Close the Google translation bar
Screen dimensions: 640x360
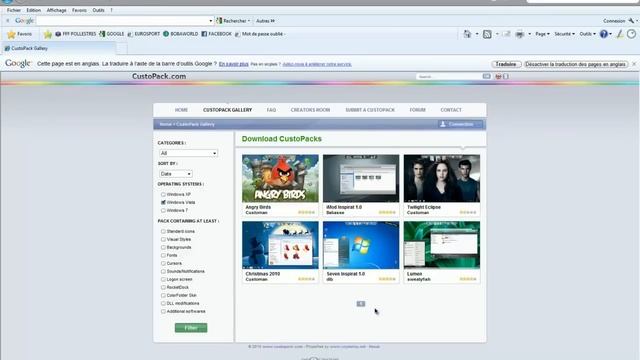click(634, 64)
